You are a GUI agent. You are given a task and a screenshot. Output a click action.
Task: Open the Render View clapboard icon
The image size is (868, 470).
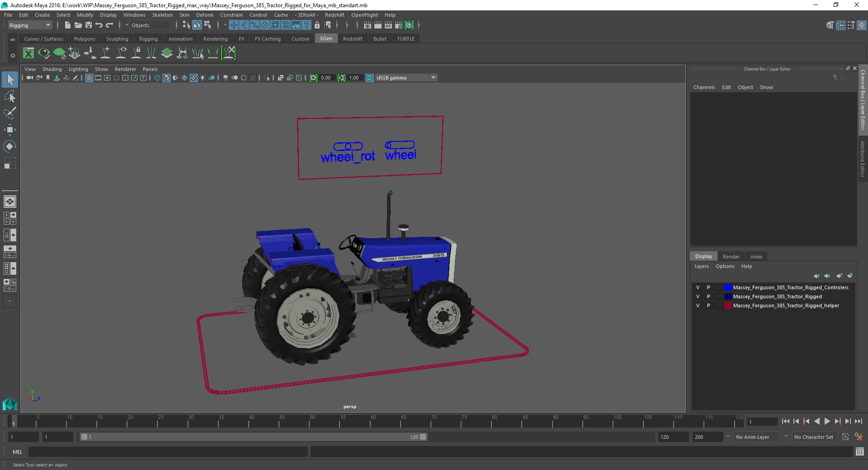pyautogui.click(x=368, y=25)
